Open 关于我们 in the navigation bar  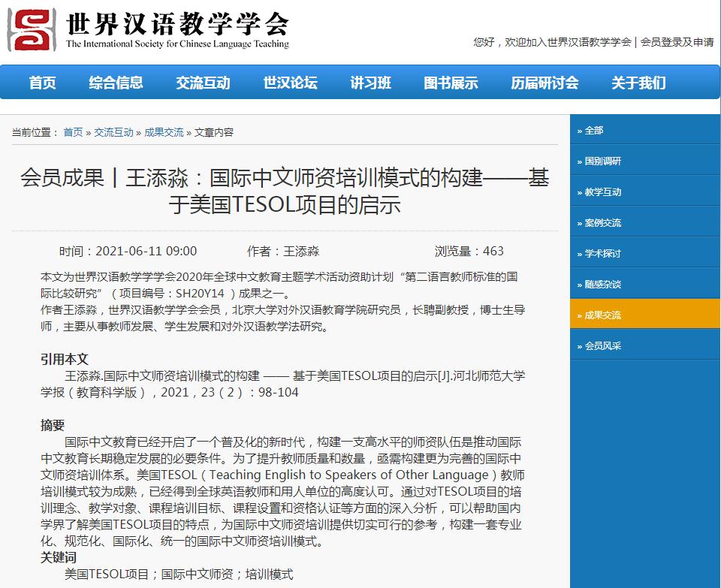click(638, 83)
